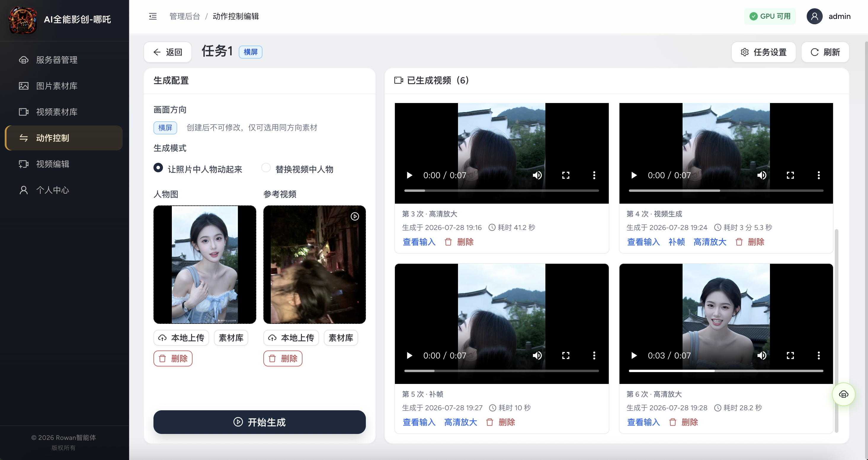The height and width of the screenshot is (460, 868).
Task: Play the 第 3 次 高清放大 video
Action: (x=409, y=175)
